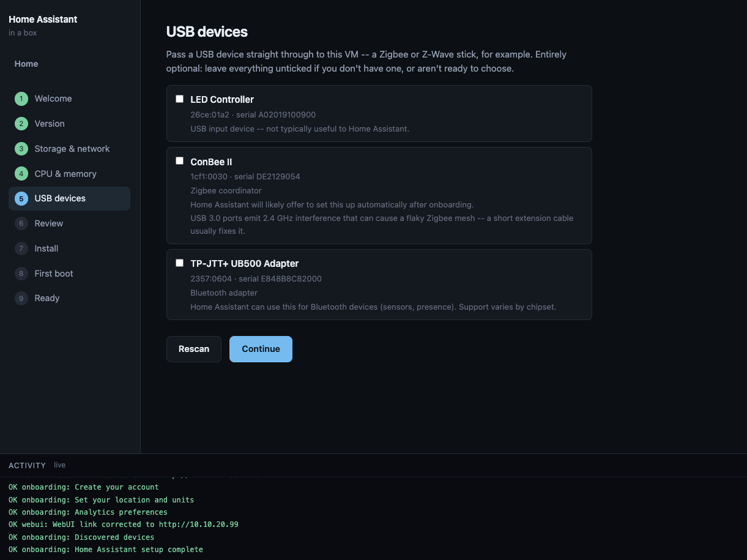The width and height of the screenshot is (747, 560).
Task: Click serial E848B8C82000 text
Action: click(280, 278)
